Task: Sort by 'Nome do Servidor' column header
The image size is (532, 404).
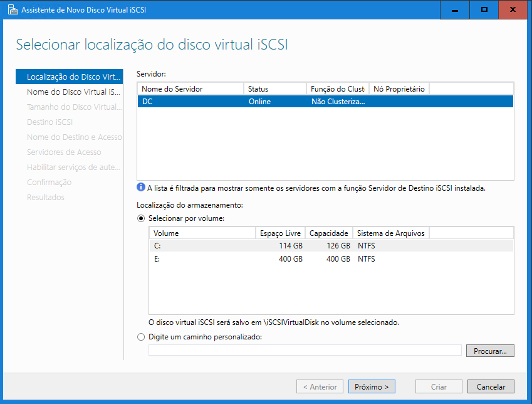Action: tap(190, 89)
